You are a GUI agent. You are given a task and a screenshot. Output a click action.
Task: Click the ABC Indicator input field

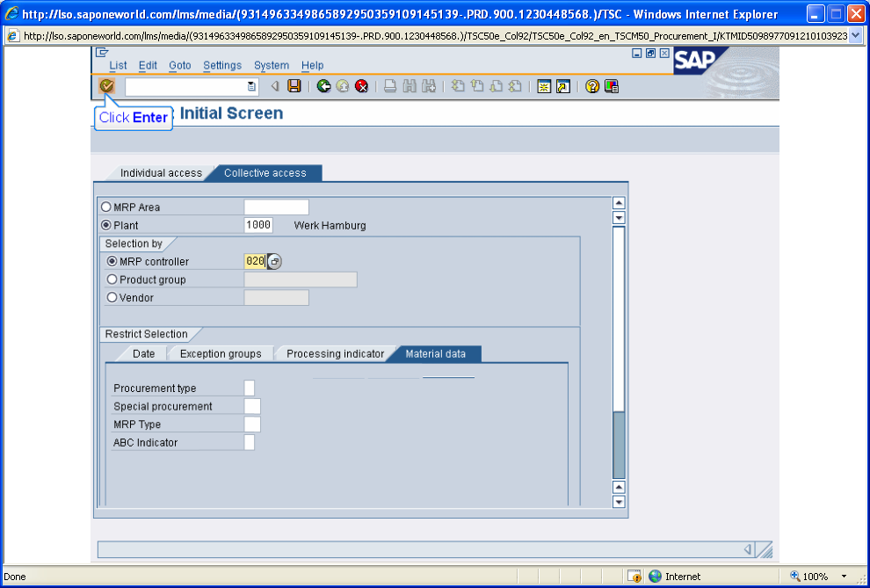250,443
